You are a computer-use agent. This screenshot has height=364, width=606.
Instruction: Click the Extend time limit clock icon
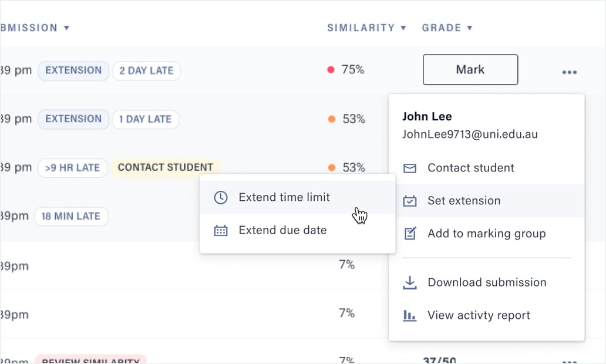tap(220, 197)
